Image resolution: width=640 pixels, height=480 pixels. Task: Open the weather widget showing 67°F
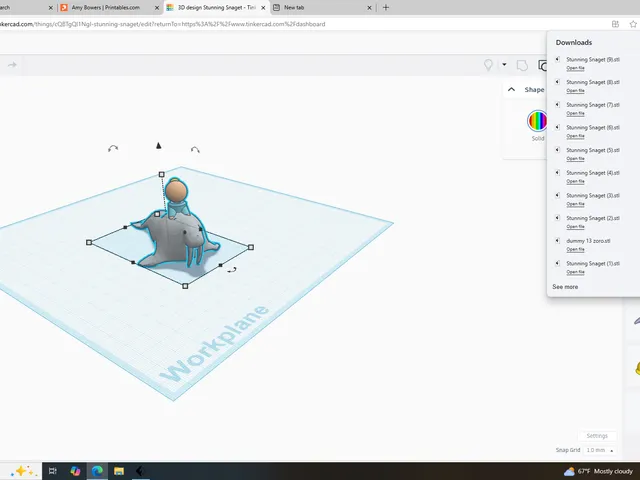598,471
